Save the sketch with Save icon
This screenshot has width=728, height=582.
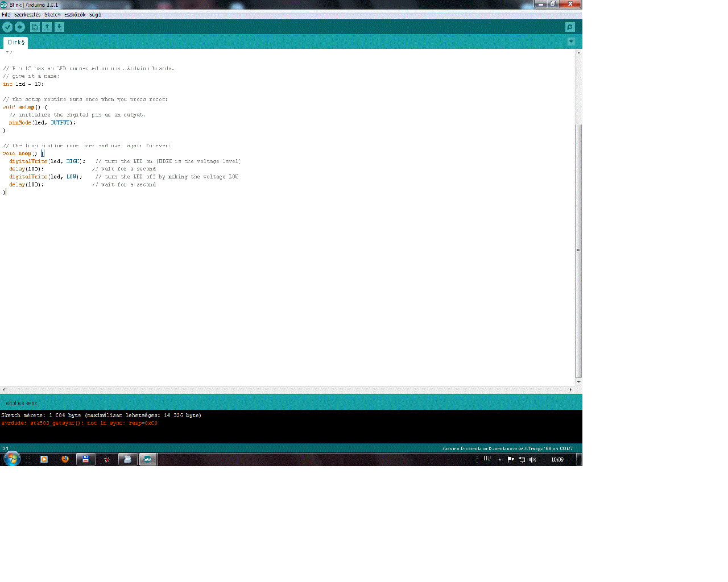click(x=59, y=27)
